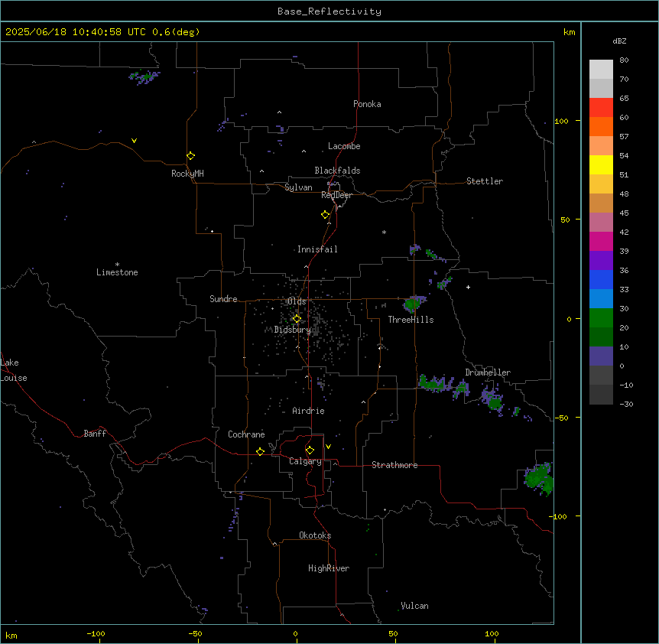Click the dBZ legend heading
Screen dimensions: 659x644
pyautogui.click(x=619, y=41)
